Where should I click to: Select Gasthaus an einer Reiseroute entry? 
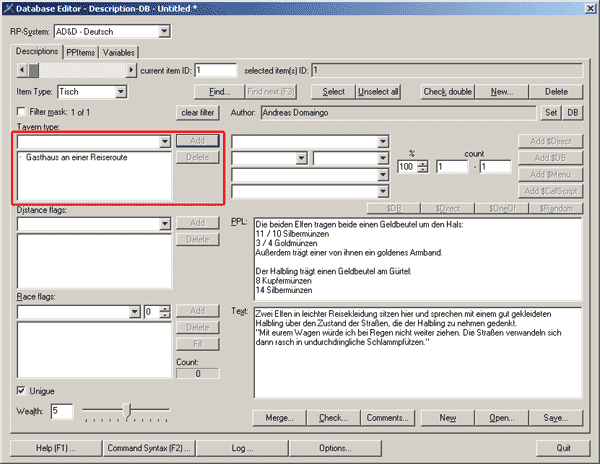pos(68,158)
